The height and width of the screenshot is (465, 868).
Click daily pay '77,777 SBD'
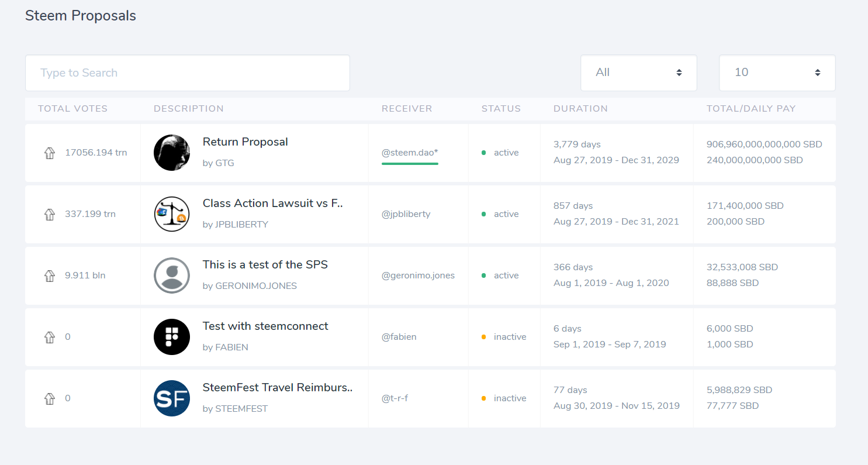pyautogui.click(x=733, y=406)
